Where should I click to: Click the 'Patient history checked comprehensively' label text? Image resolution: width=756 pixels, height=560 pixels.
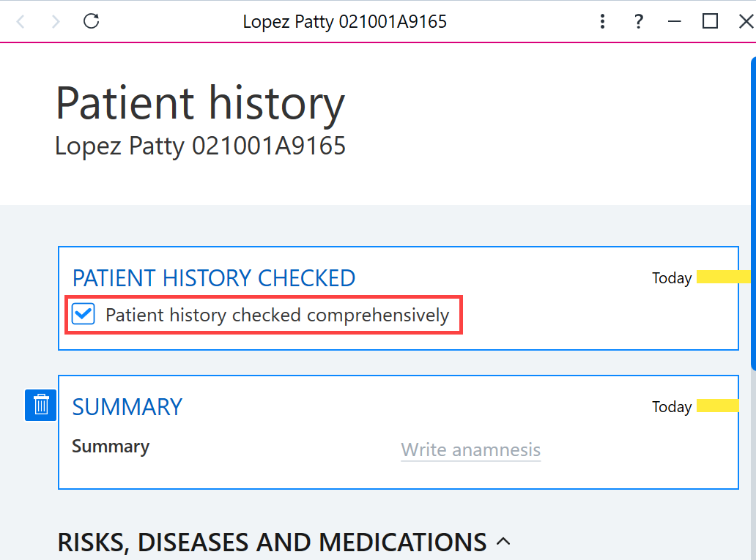[277, 316]
